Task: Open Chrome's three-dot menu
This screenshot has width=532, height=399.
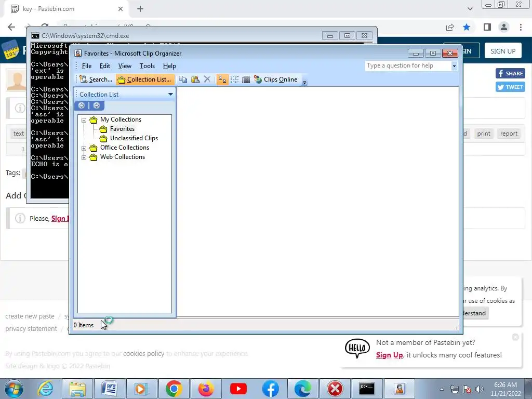Action: (x=521, y=27)
